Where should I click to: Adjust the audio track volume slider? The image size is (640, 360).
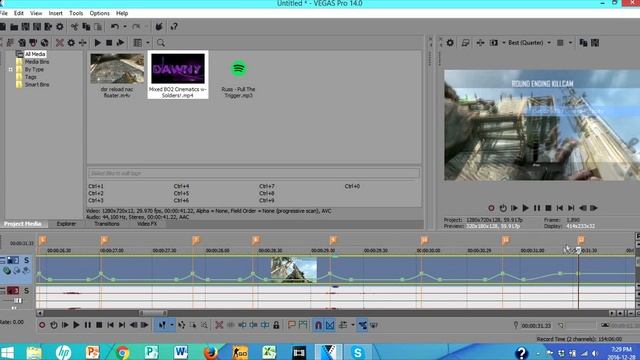pos(17,301)
